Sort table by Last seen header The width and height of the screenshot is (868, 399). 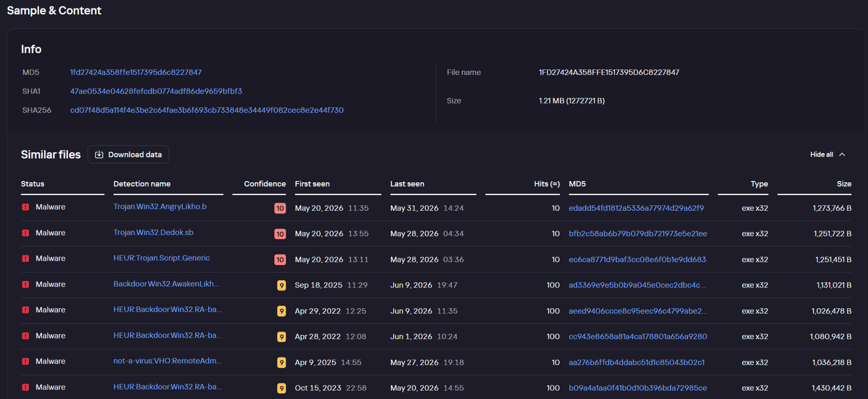(x=407, y=184)
